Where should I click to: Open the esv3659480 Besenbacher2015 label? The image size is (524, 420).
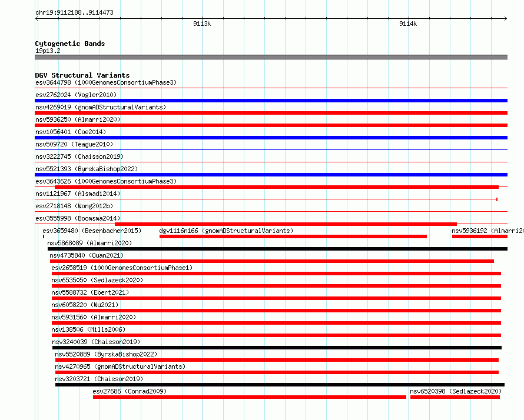pyautogui.click(x=92, y=231)
